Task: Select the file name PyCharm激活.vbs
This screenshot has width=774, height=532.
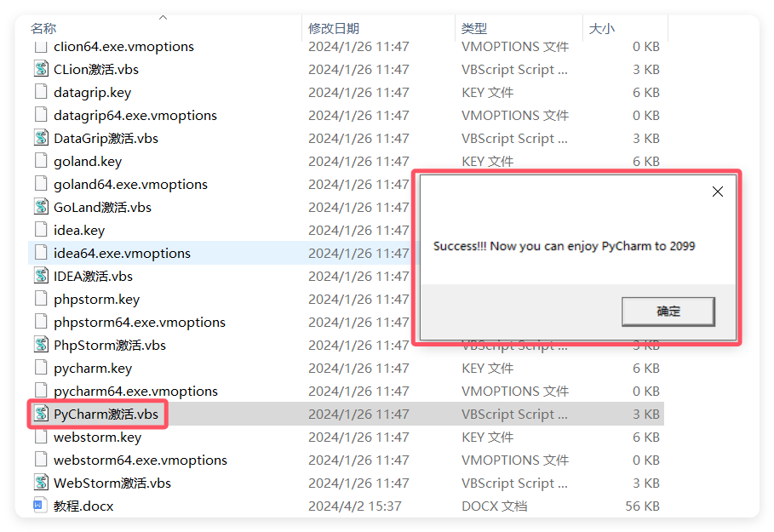Action: point(106,415)
